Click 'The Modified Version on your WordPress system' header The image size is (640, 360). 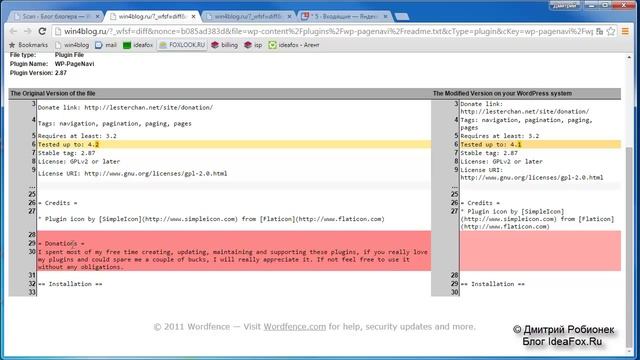(502, 93)
